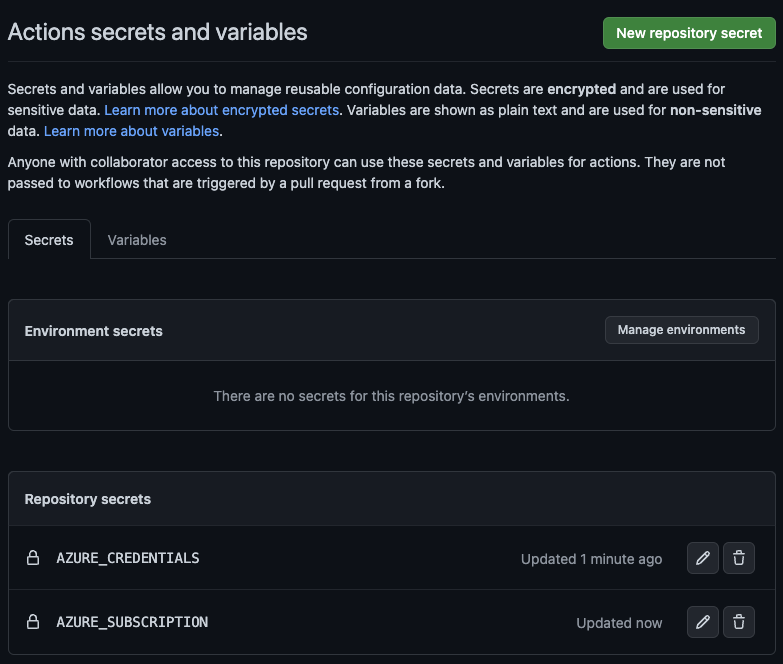783x664 pixels.
Task: Select the AZURE_CREDENTIALS secret name
Action: click(x=128, y=558)
